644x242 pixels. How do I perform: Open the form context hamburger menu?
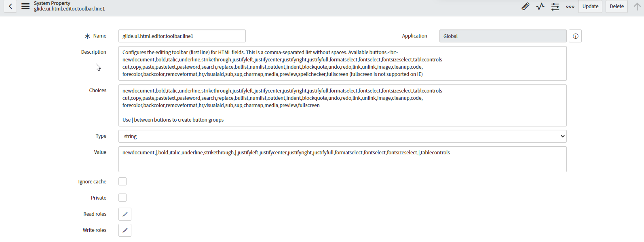tap(25, 6)
